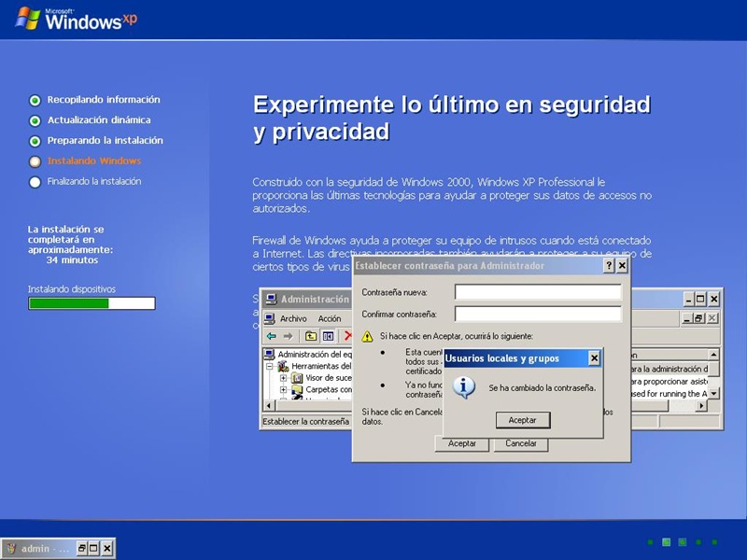Restore the inner MMC child window
This screenshot has height=560, width=747.
(x=698, y=318)
